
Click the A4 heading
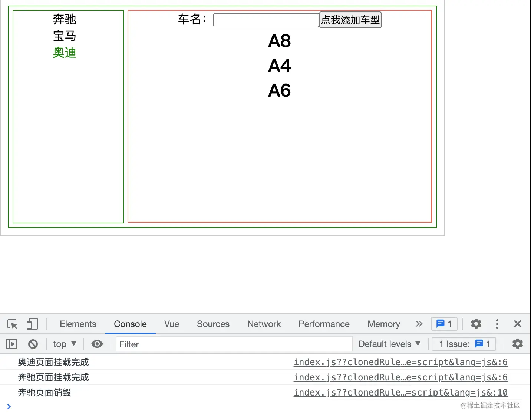pyautogui.click(x=280, y=66)
